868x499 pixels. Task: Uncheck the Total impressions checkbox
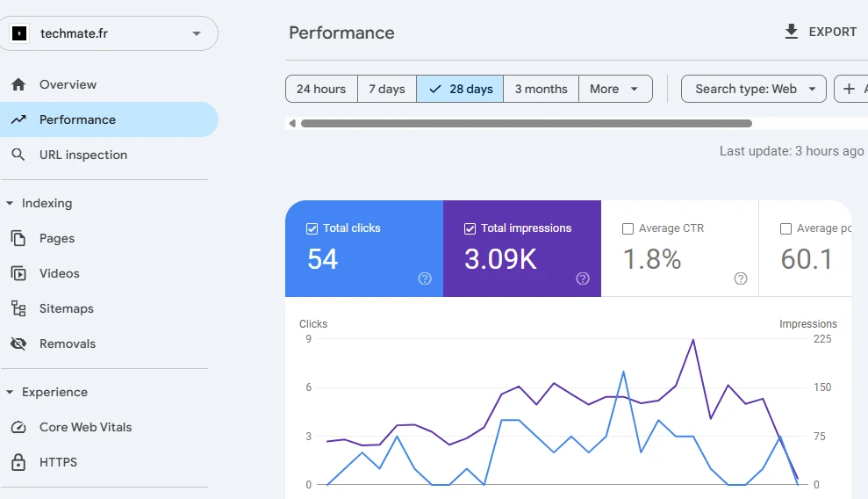pyautogui.click(x=470, y=228)
